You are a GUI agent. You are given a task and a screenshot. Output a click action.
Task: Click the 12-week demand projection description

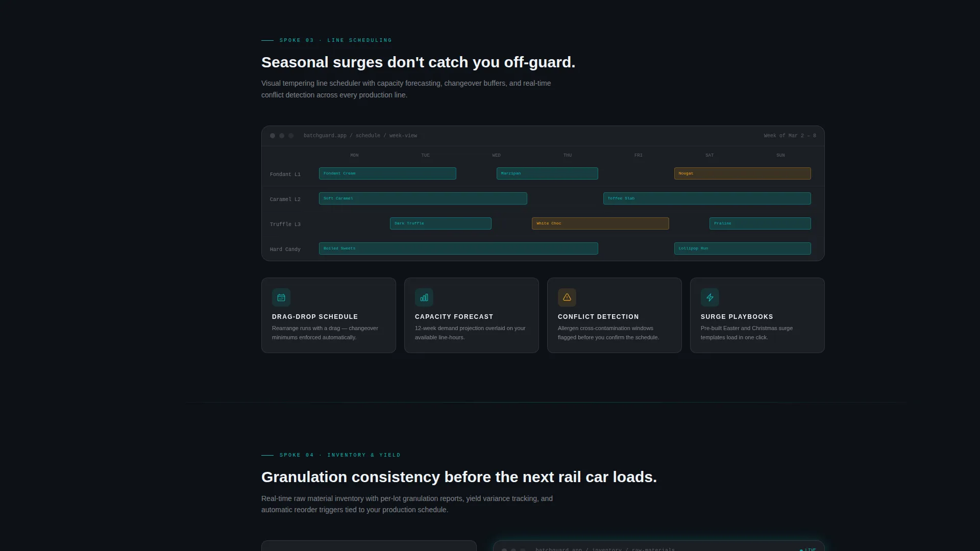point(470,333)
